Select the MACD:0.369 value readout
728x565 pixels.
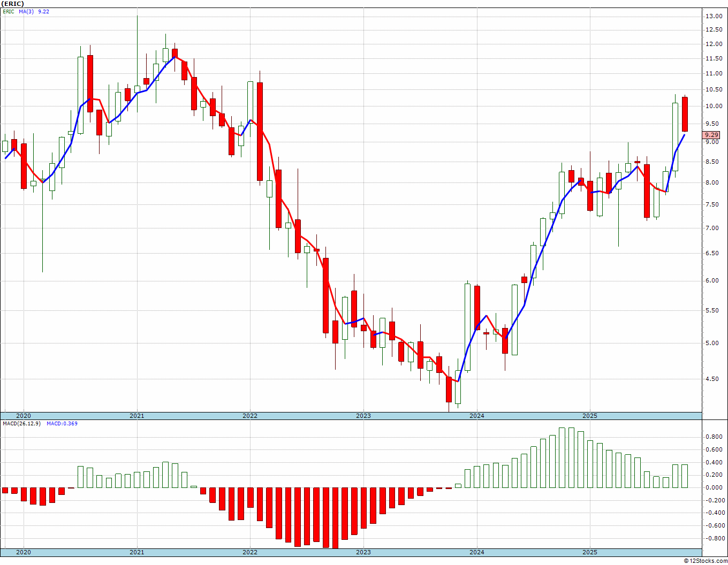pyautogui.click(x=62, y=424)
